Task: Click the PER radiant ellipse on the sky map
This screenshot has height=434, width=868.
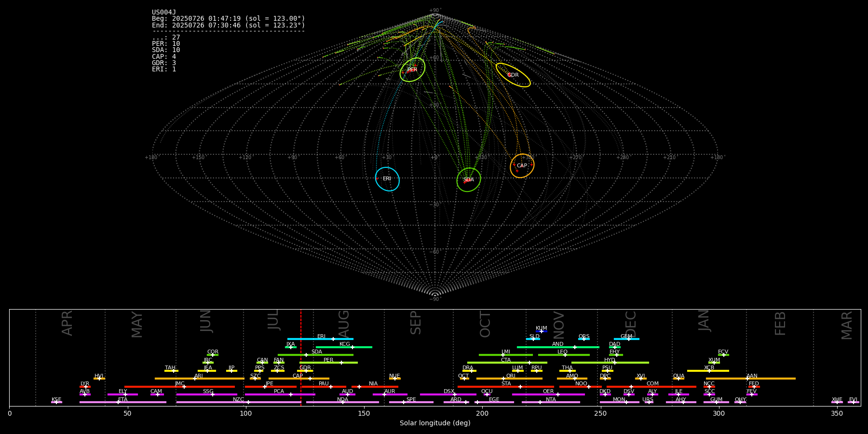Action: pyautogui.click(x=412, y=69)
